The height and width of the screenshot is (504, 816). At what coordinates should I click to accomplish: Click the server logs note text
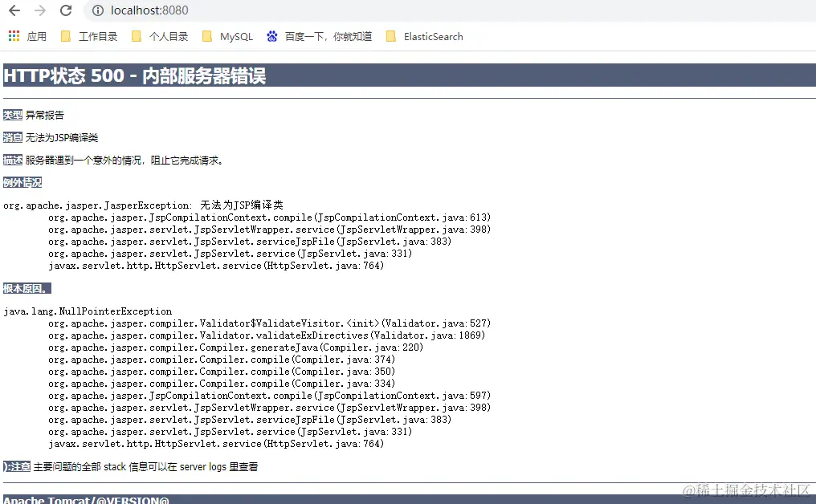145,466
